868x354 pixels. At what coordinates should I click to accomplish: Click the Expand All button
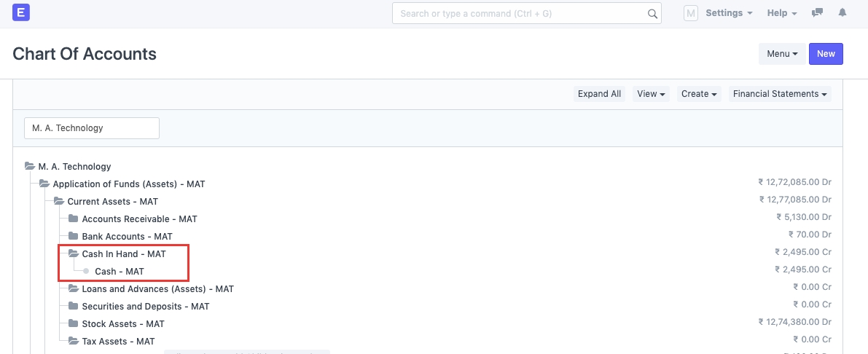click(x=599, y=94)
